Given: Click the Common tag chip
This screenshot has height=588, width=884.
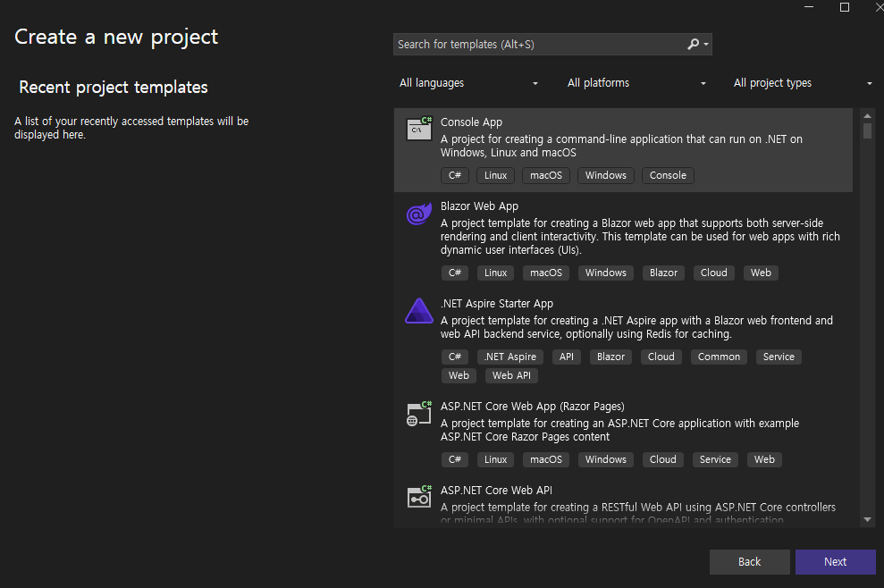Looking at the screenshot, I should [719, 357].
